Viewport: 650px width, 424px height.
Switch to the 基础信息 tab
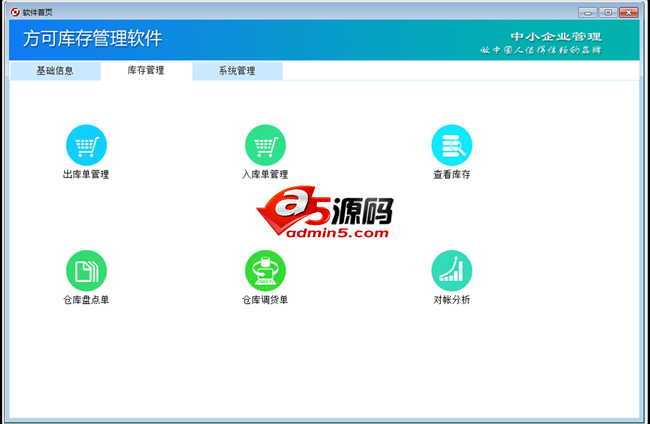click(55, 71)
